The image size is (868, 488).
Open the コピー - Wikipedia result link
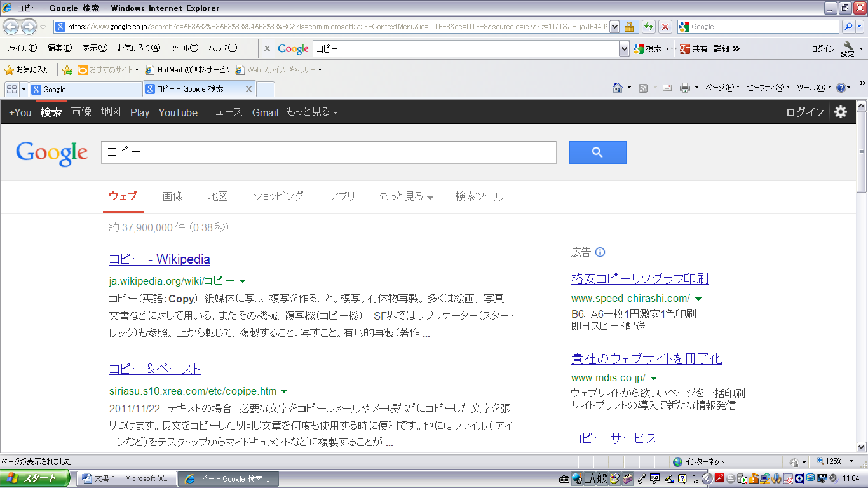coord(159,259)
